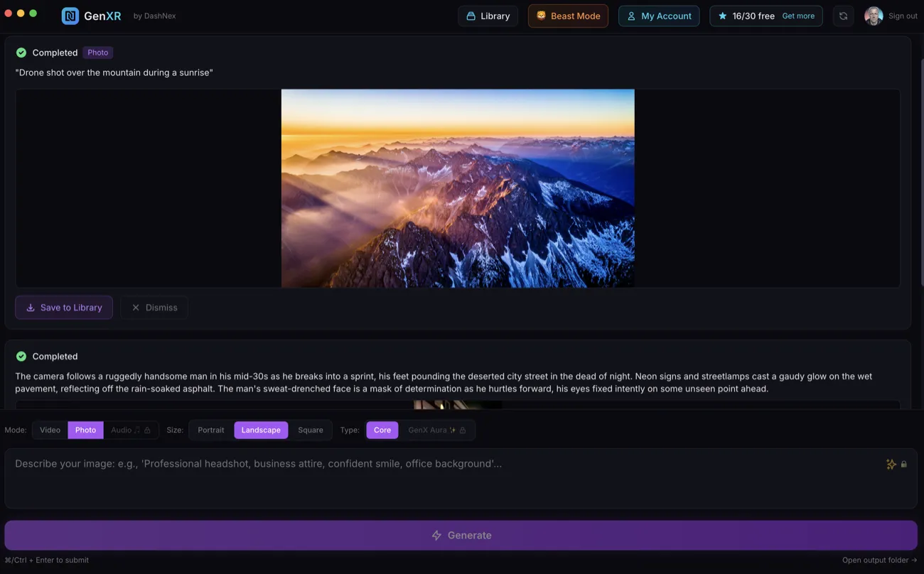924x574 pixels.
Task: Click the user profile avatar picture
Action: coord(873,15)
